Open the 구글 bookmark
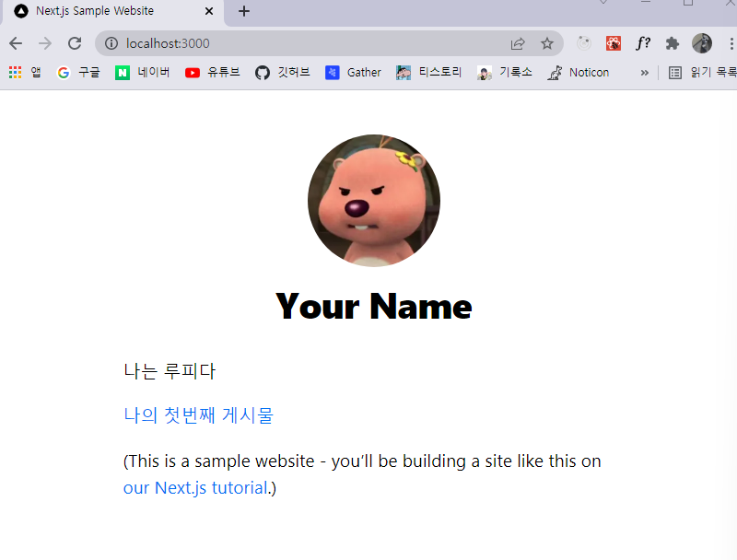Image resolution: width=737 pixels, height=560 pixels. pyautogui.click(x=79, y=73)
